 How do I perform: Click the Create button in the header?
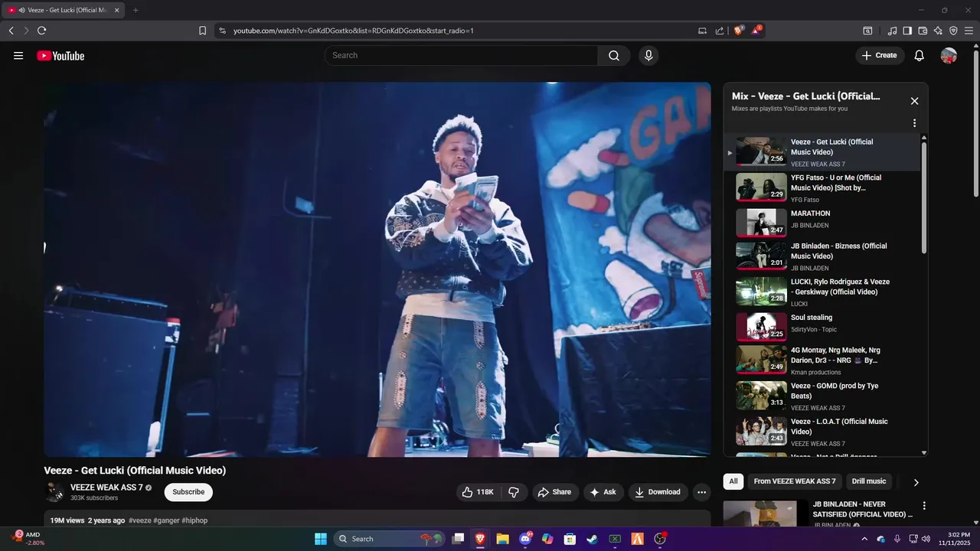(880, 55)
